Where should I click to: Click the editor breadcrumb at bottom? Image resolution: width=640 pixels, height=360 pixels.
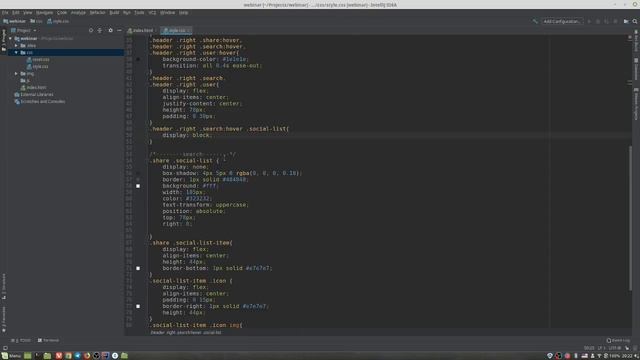pos(186,333)
